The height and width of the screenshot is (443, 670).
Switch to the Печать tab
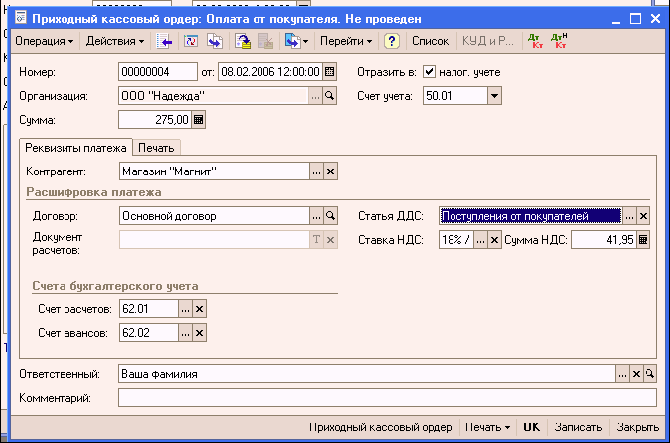pos(155,148)
